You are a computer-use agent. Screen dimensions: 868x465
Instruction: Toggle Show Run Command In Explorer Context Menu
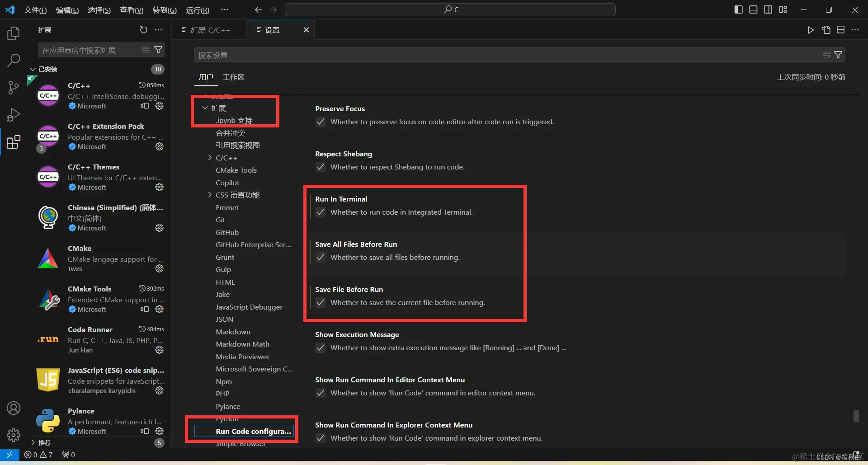(x=321, y=438)
